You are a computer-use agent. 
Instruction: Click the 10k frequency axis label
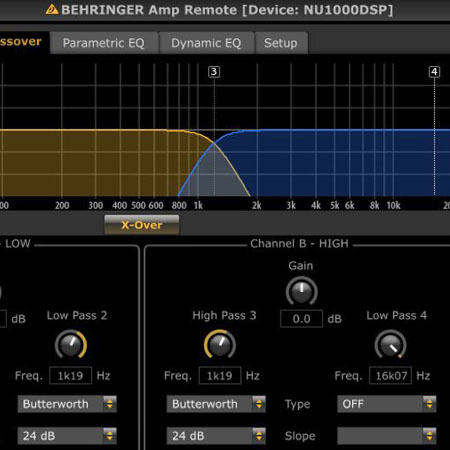[393, 205]
